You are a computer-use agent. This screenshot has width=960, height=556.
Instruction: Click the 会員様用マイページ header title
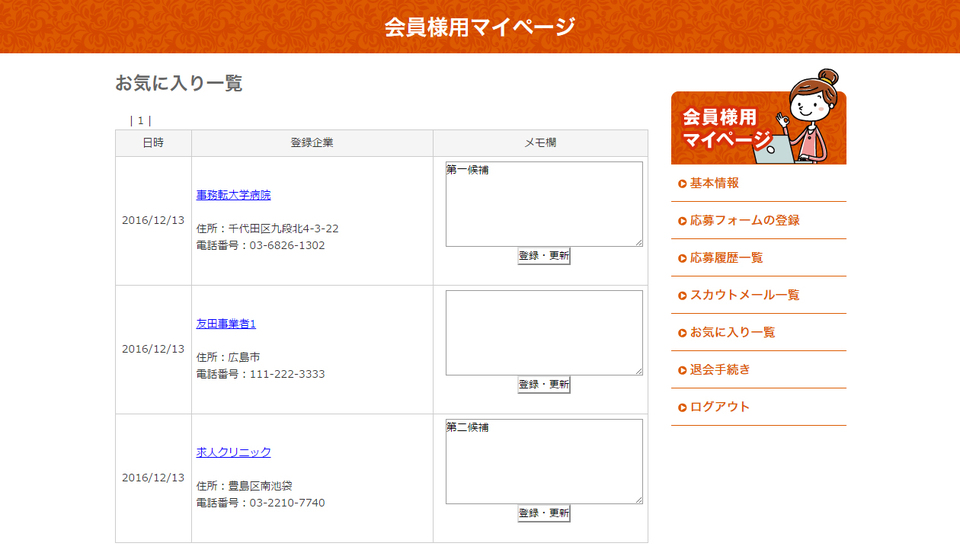tap(480, 27)
